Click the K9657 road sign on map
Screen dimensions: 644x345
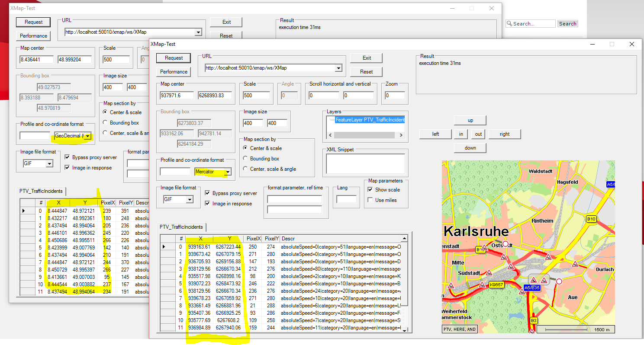pos(496,285)
